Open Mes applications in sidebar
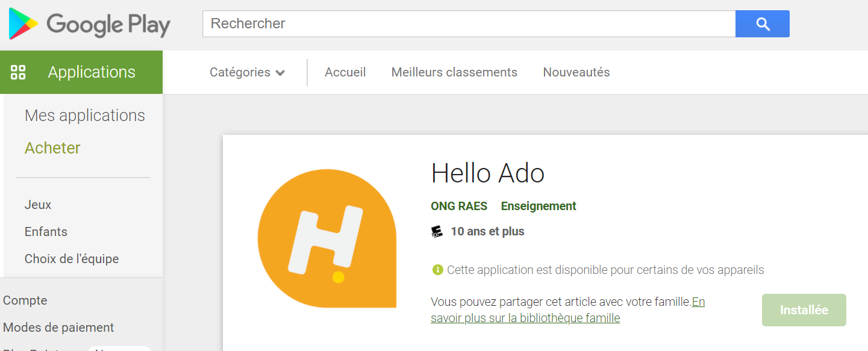 point(85,116)
